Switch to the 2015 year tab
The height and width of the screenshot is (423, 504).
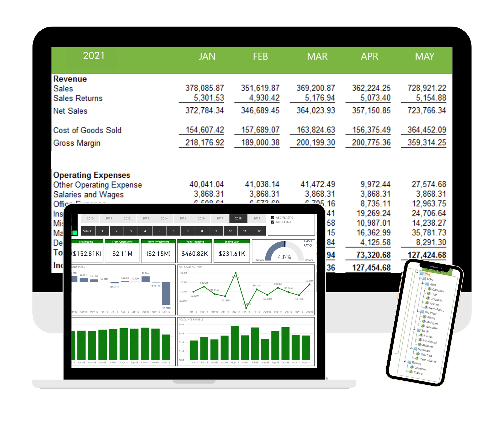coord(183,218)
